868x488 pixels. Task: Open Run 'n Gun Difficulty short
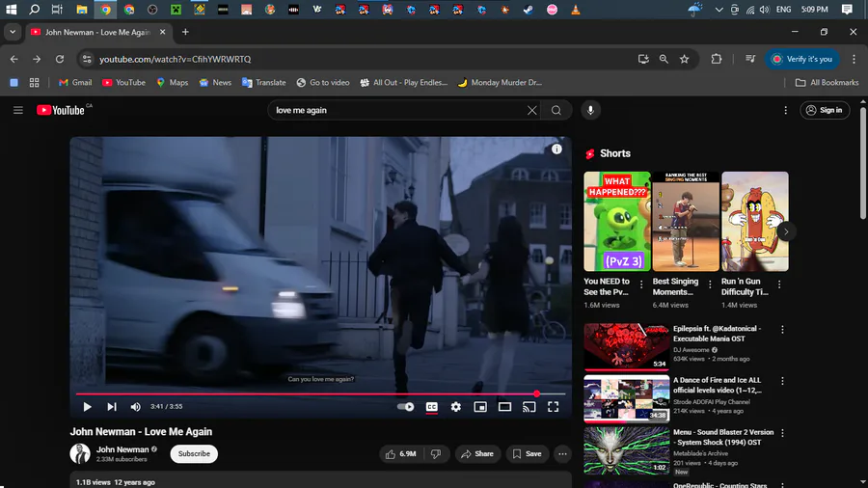coord(755,221)
